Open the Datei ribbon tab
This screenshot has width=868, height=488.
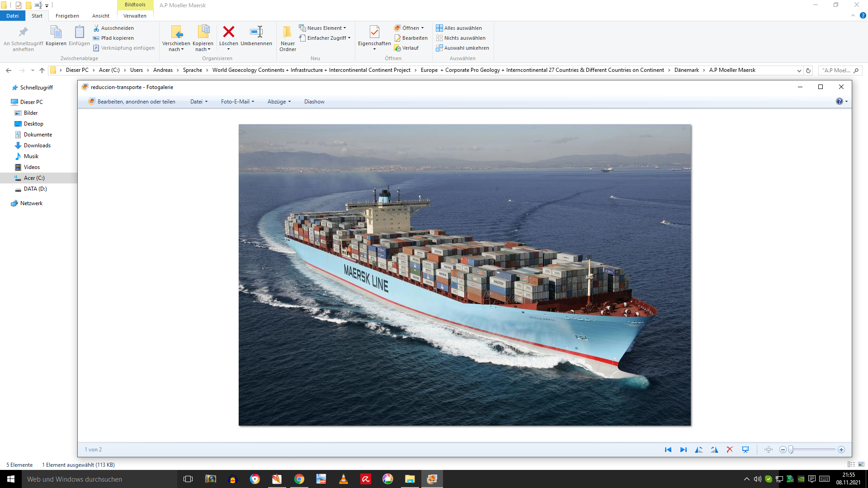click(13, 16)
